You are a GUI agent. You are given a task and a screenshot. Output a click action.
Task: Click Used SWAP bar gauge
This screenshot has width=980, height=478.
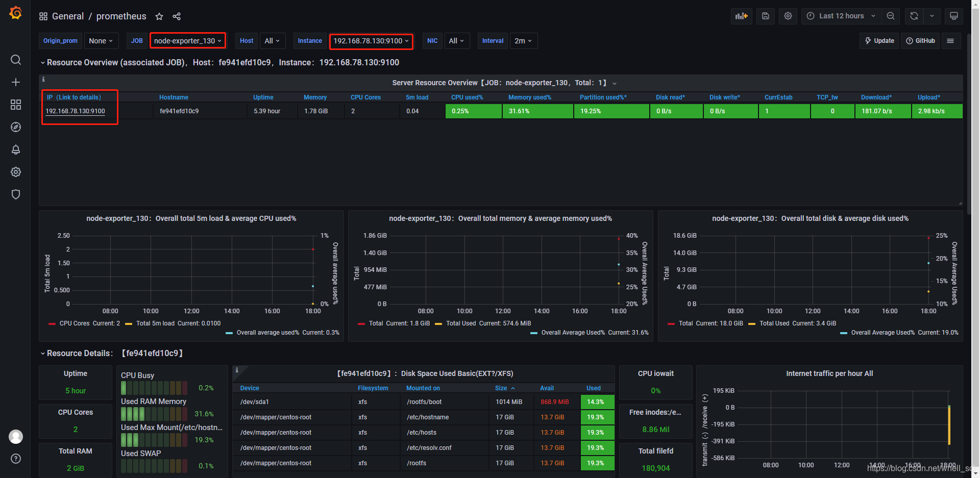(154, 466)
